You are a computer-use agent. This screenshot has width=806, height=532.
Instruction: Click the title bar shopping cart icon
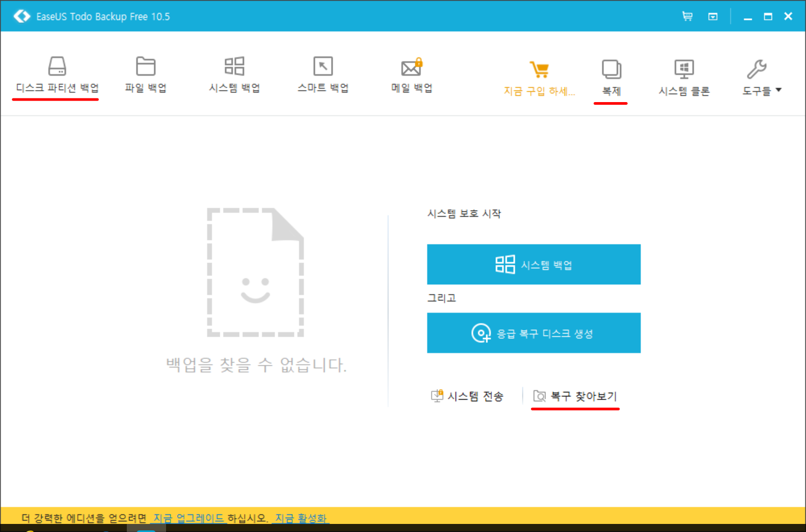(x=687, y=16)
